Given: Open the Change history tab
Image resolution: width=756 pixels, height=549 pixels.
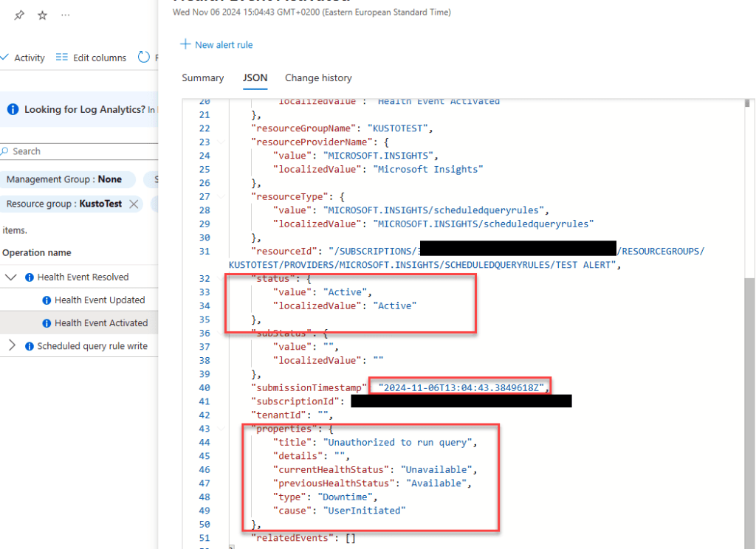Looking at the screenshot, I should (318, 78).
